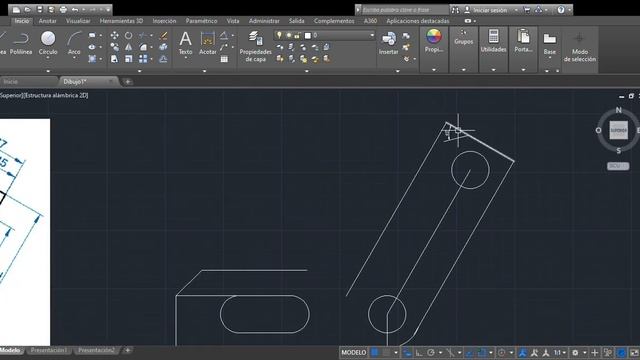Click the Autodesk shopping cart icon
The height and width of the screenshot is (360, 640).
[x=527, y=10]
